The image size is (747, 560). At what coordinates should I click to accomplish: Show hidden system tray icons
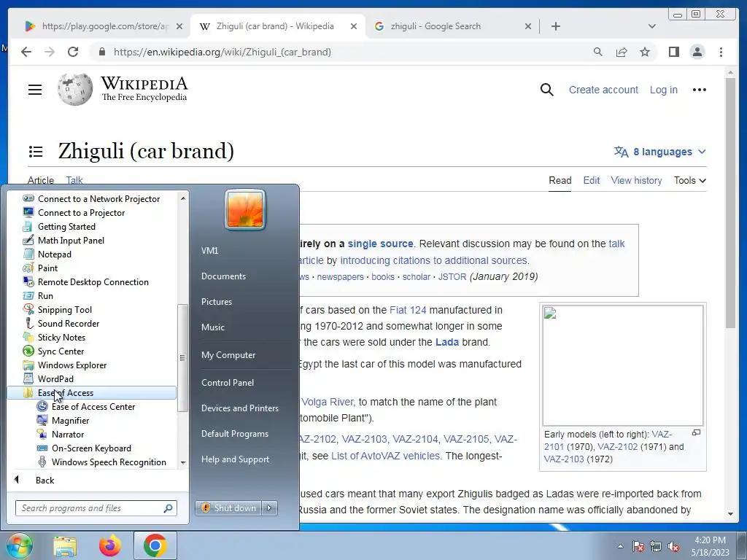620,546
